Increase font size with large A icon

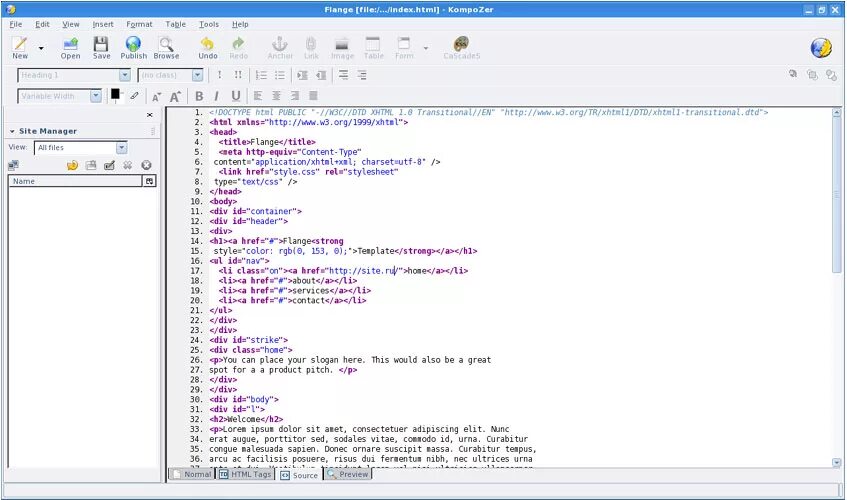(175, 97)
